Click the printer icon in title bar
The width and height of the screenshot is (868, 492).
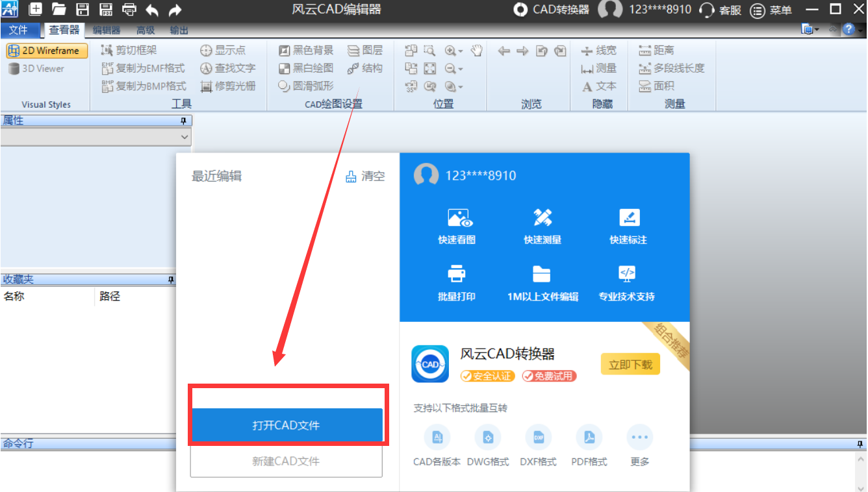129,9
